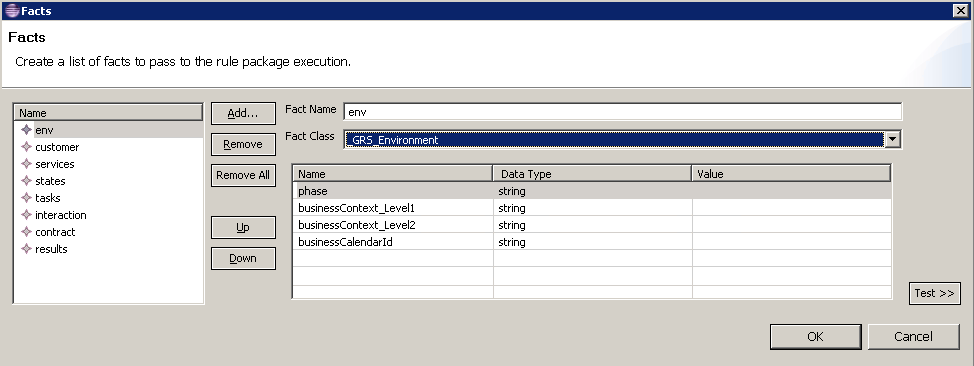Click the Facts window title bar icon
Screen dimensions: 974x366
(11, 11)
